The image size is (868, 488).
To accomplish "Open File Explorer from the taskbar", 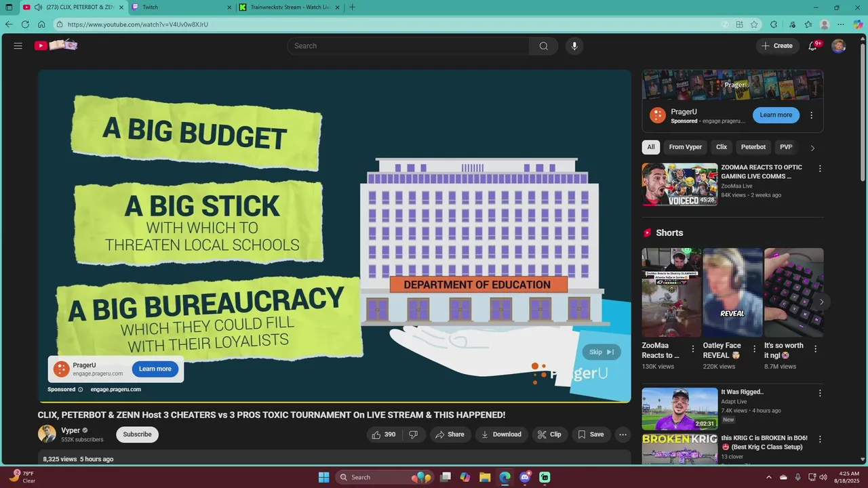I will click(485, 477).
